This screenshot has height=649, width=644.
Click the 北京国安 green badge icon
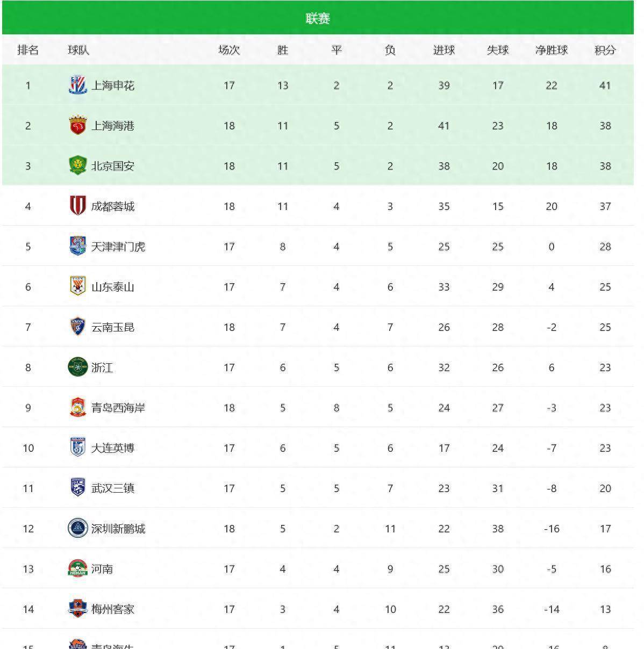click(78, 166)
